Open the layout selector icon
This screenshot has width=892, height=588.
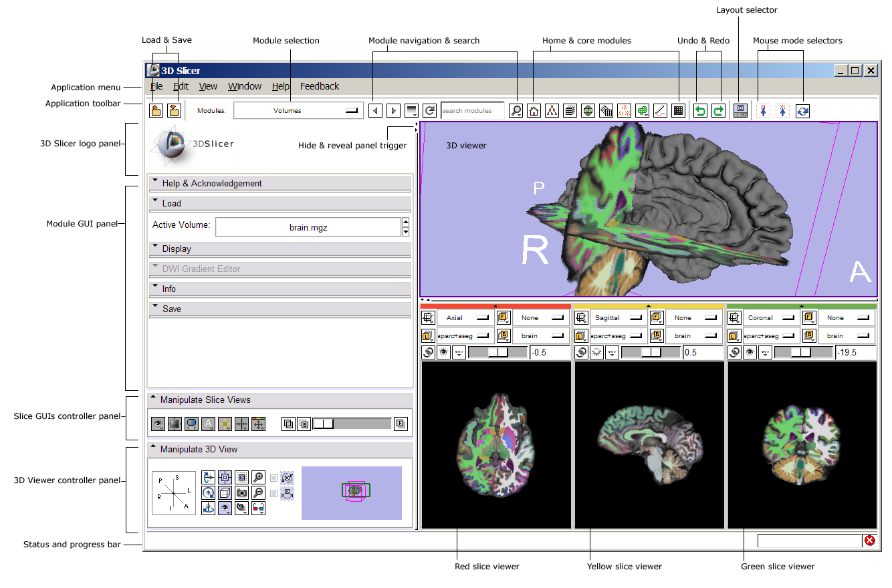(x=740, y=111)
